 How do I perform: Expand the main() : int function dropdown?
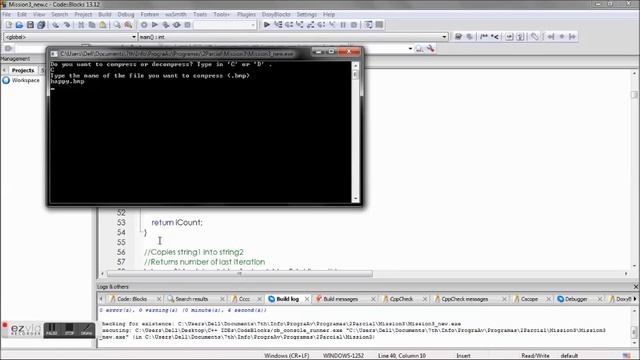(x=444, y=37)
